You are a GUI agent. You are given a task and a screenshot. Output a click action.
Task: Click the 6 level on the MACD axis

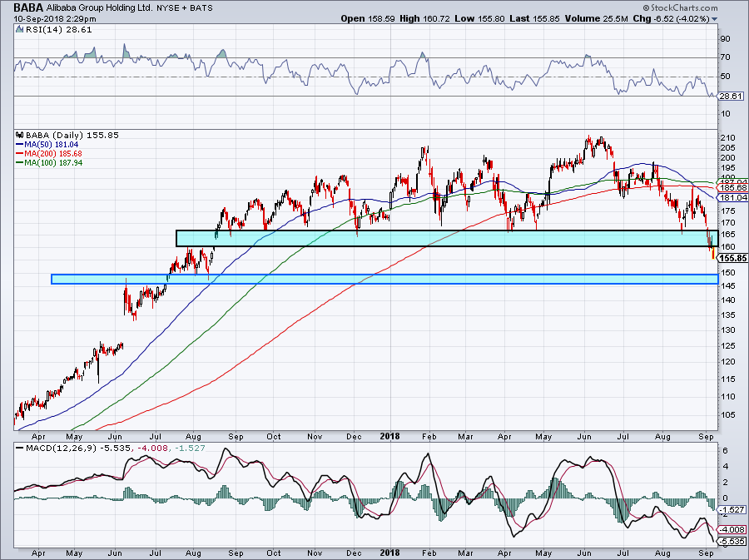click(725, 451)
